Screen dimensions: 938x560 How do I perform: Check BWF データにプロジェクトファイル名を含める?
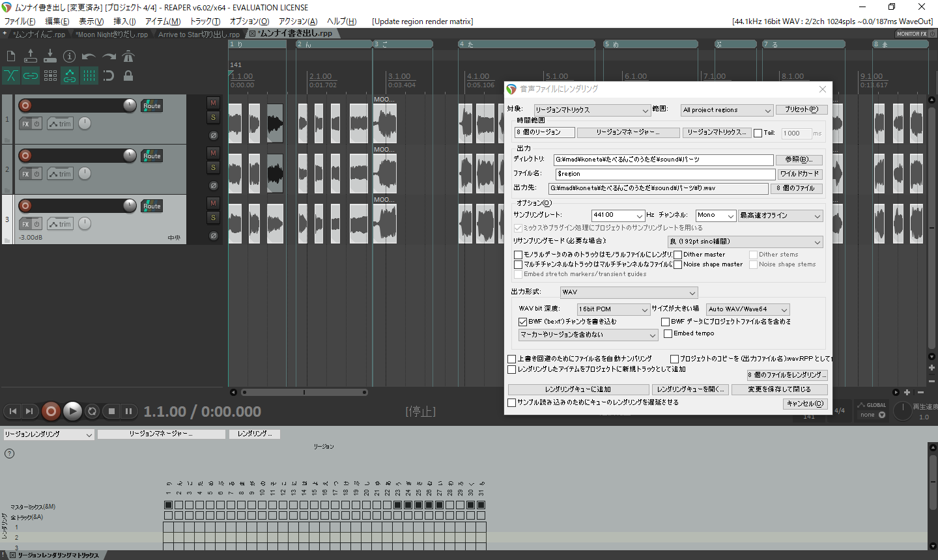pyautogui.click(x=665, y=322)
